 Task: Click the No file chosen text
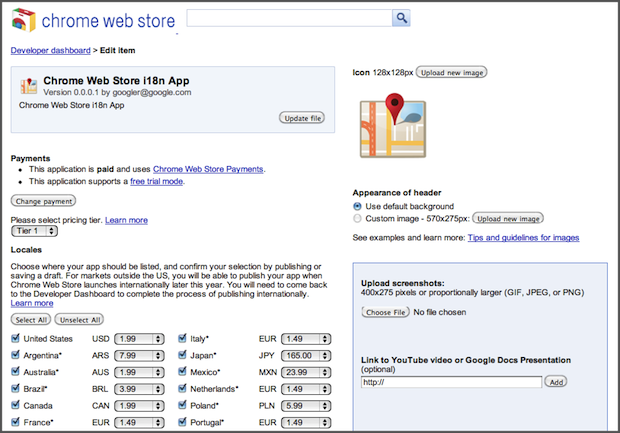[440, 312]
